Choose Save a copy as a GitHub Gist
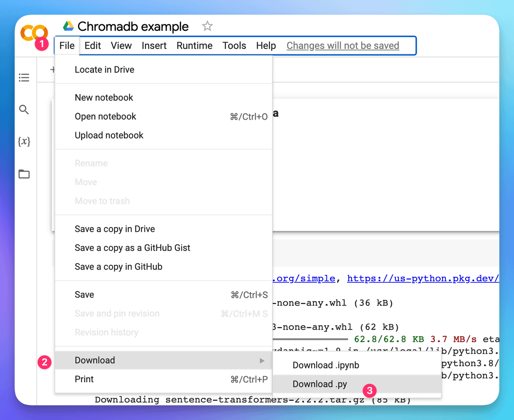 click(132, 248)
